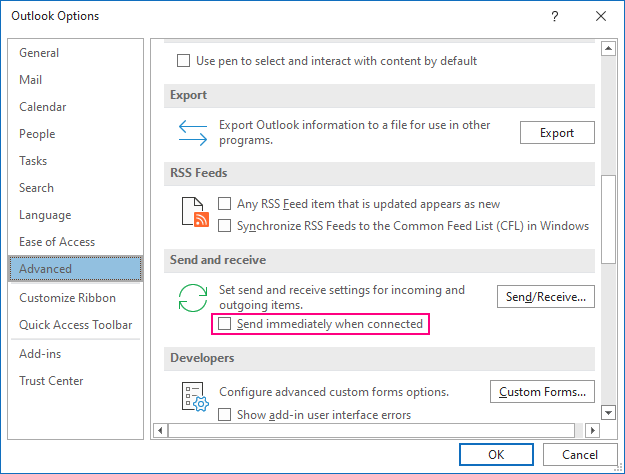The width and height of the screenshot is (625, 474).
Task: Click the RSS feed document icon
Action: [195, 212]
